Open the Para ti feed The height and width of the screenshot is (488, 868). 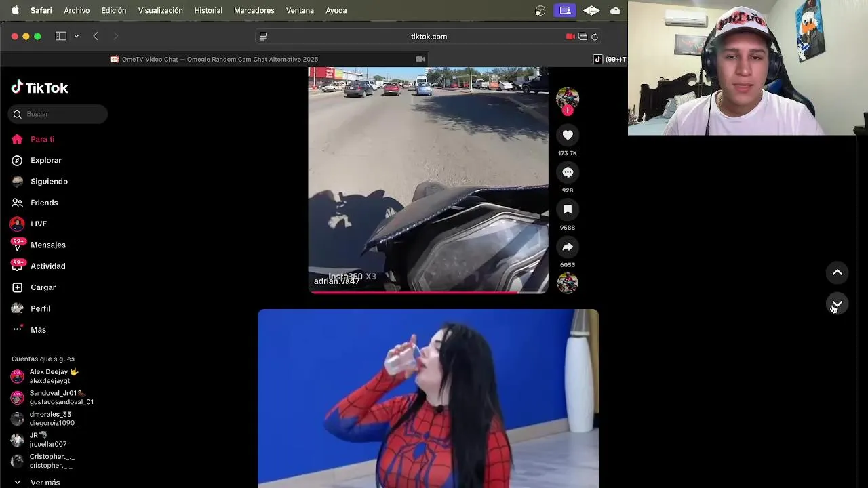click(x=33, y=139)
